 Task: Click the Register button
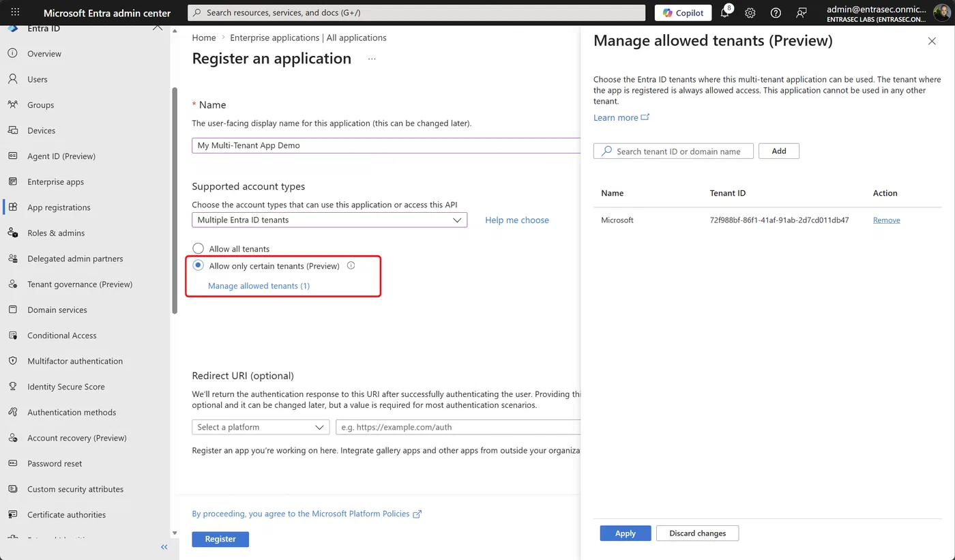(x=220, y=539)
